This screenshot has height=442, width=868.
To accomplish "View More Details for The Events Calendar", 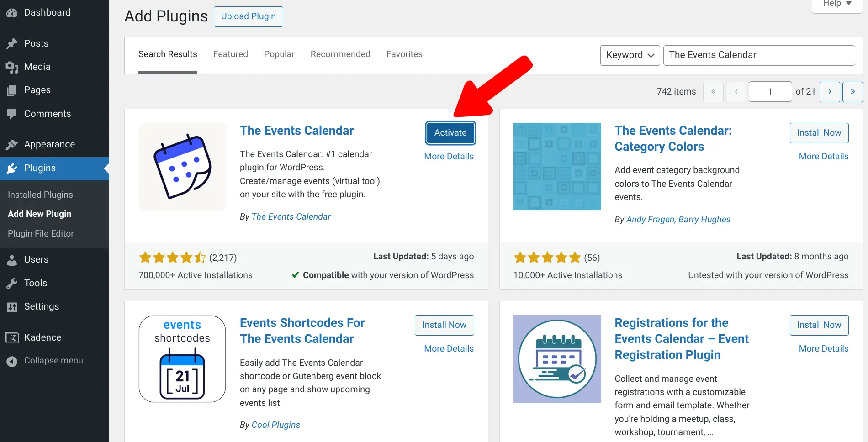I will coord(449,157).
